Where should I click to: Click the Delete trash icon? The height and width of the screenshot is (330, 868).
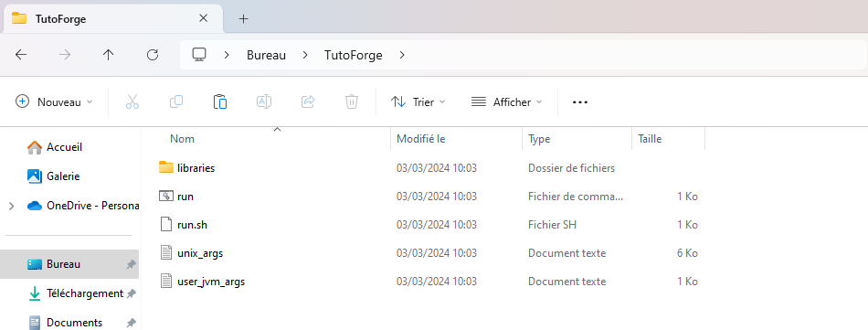click(x=352, y=101)
